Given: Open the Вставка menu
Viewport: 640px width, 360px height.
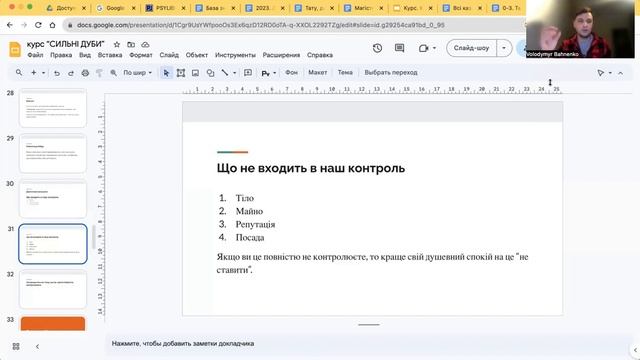Looking at the screenshot, I should [110, 55].
